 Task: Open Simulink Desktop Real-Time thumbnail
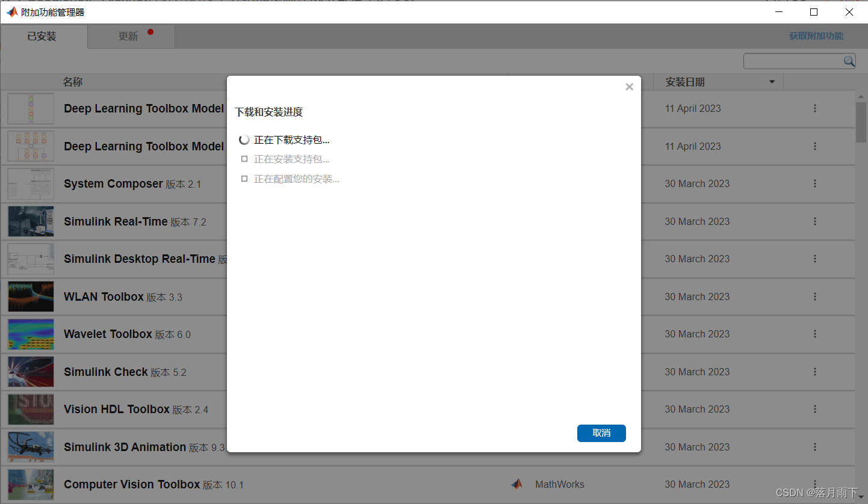pos(31,259)
